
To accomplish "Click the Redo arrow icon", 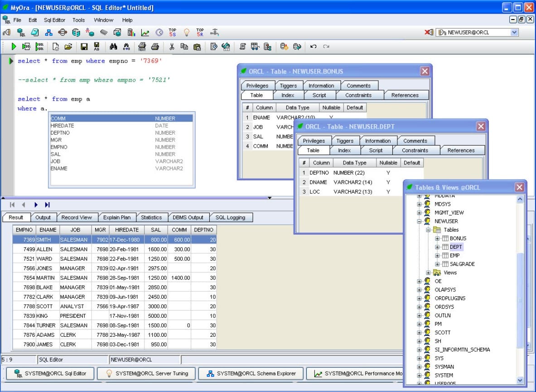I will pyautogui.click(x=326, y=47).
